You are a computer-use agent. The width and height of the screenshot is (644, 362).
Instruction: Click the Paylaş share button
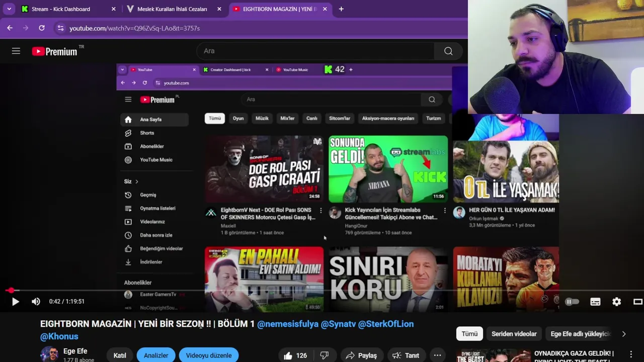tap(361, 355)
